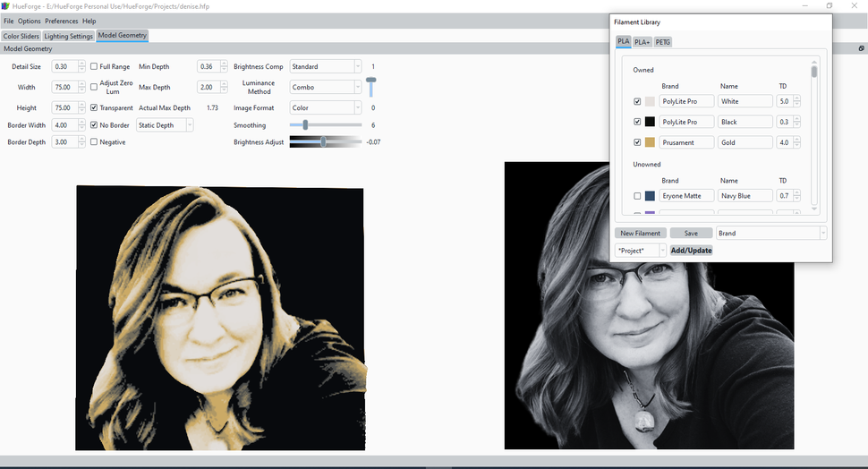The height and width of the screenshot is (469, 868).
Task: Click the New Filament button
Action: tap(641, 233)
